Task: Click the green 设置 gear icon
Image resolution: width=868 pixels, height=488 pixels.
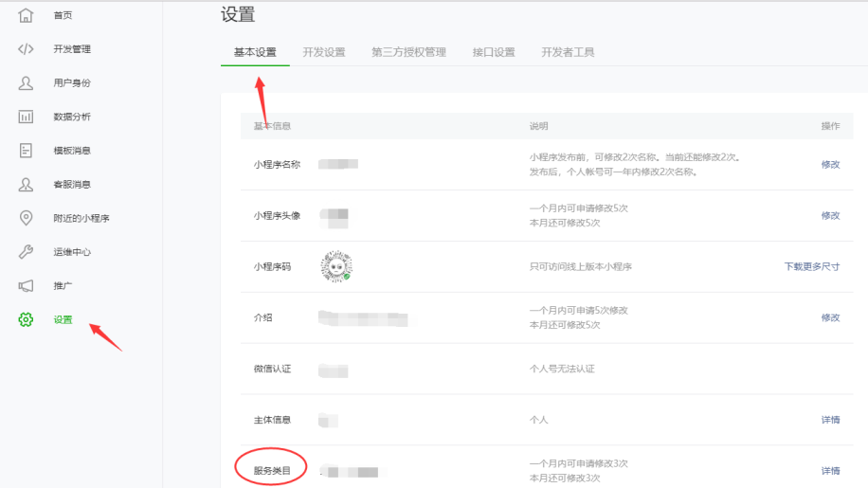Action: coord(27,320)
